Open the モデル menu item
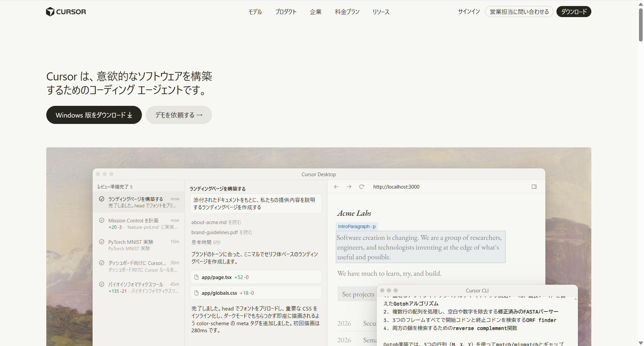644x346 pixels. pos(255,12)
